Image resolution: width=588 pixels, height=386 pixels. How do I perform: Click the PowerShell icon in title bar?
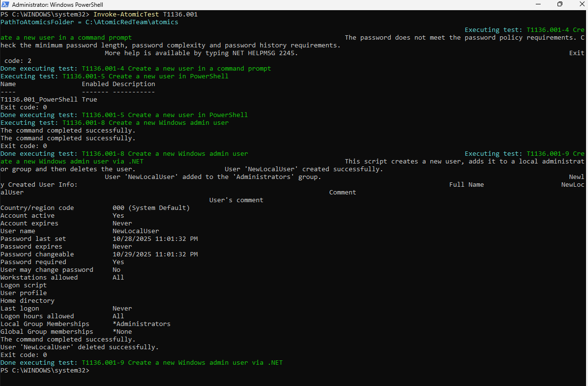click(x=5, y=4)
